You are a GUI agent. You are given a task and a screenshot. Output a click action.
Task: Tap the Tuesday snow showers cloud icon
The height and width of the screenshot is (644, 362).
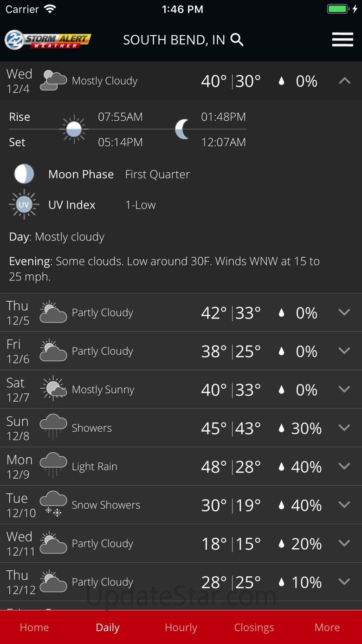point(53,505)
